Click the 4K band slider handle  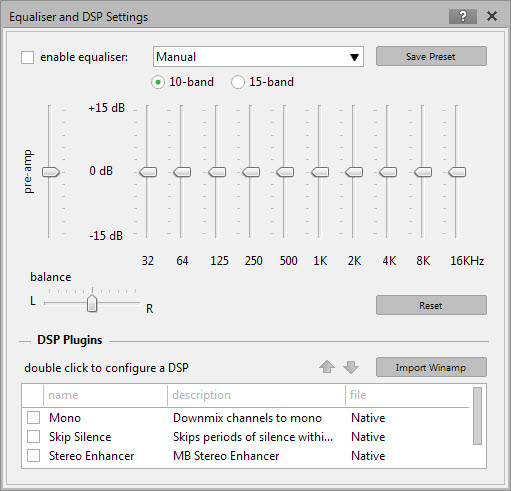(x=388, y=172)
